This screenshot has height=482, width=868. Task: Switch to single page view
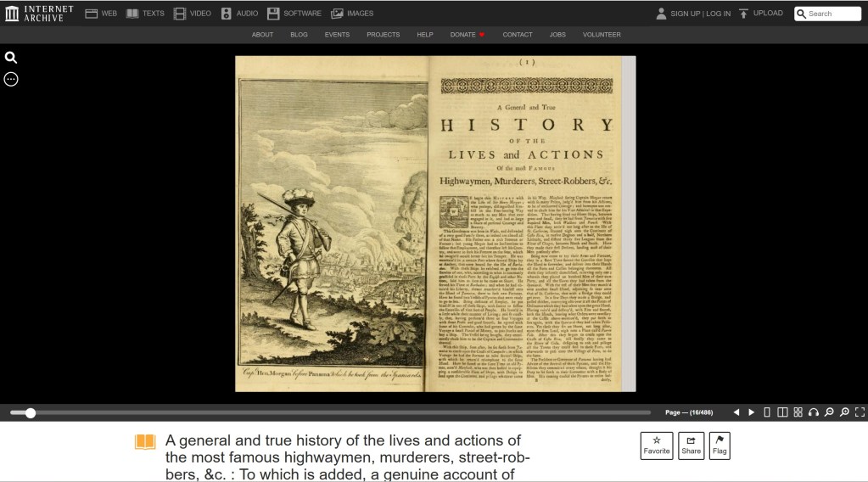(x=767, y=412)
